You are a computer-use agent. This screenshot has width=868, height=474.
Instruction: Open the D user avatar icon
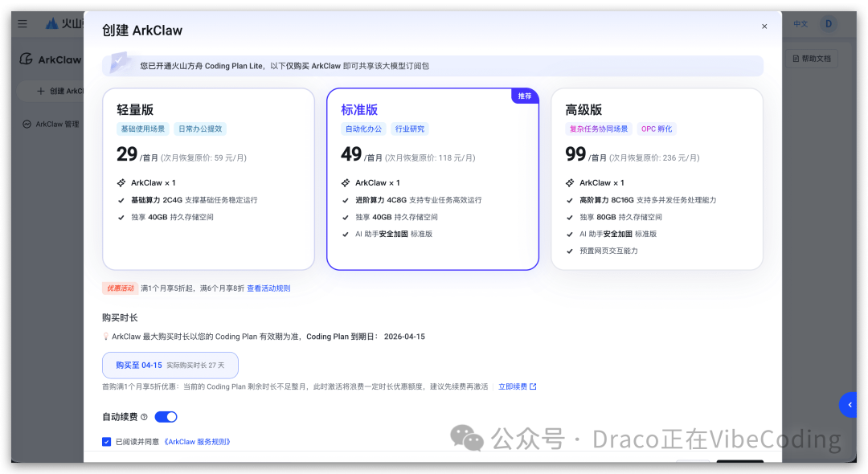pos(828,23)
